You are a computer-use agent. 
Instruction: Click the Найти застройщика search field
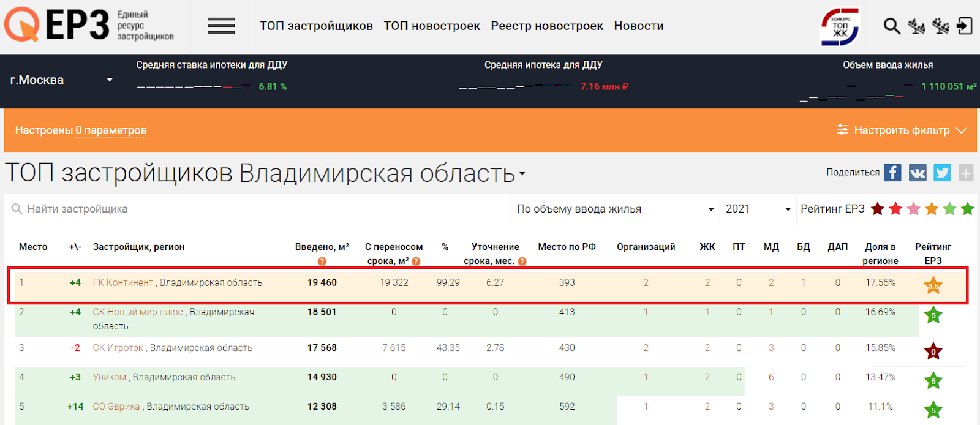pyautogui.click(x=257, y=209)
